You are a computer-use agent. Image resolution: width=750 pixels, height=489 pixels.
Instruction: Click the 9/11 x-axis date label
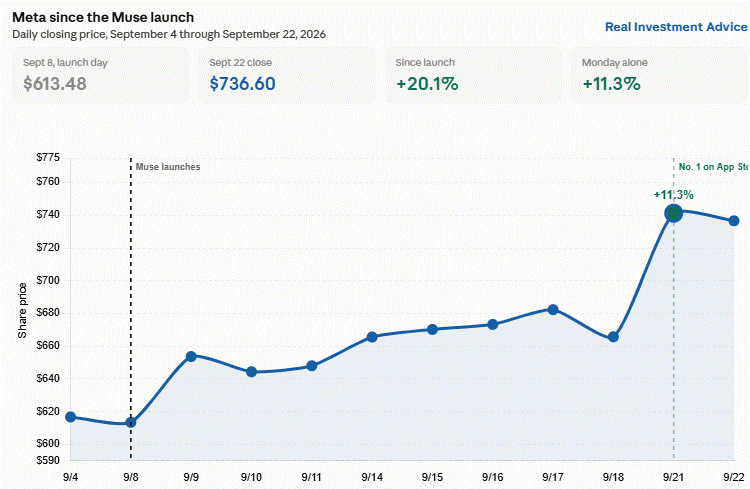(311, 477)
